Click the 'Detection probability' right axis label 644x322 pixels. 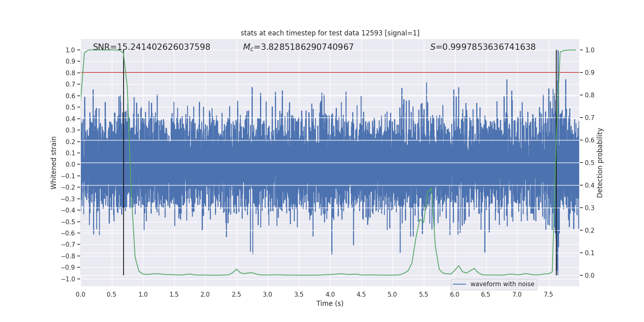pos(600,163)
